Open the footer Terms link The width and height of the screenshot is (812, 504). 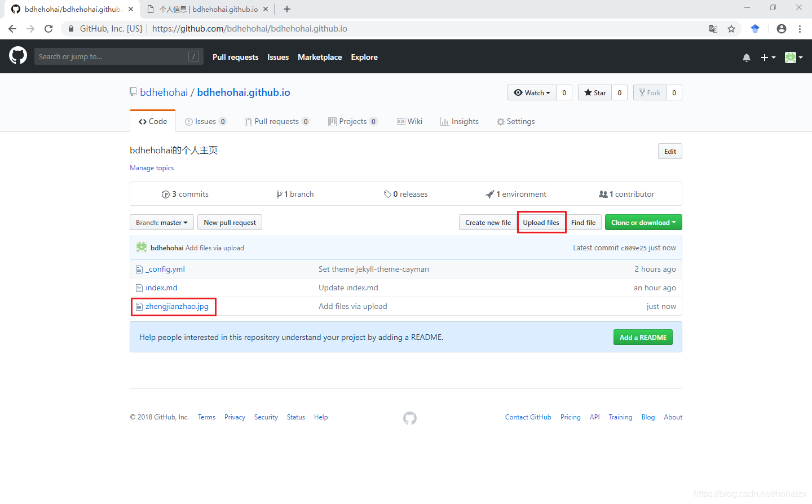(x=206, y=417)
